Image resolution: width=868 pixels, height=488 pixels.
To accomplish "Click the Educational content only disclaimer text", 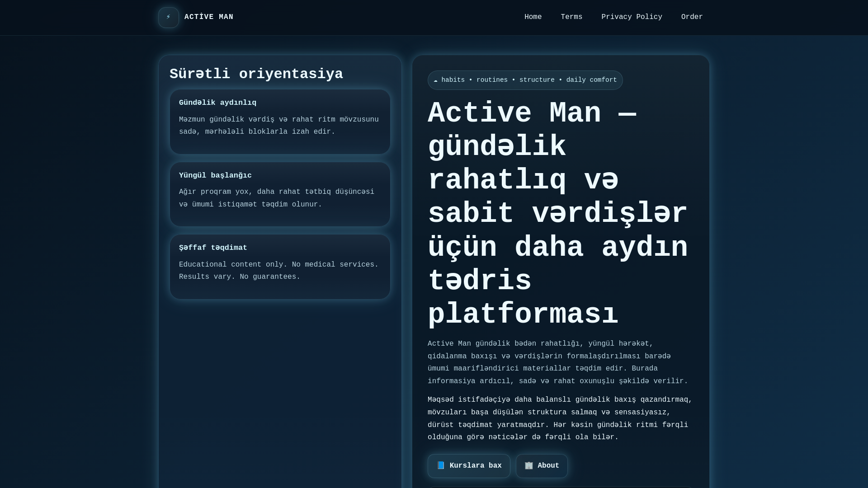I will pyautogui.click(x=279, y=271).
